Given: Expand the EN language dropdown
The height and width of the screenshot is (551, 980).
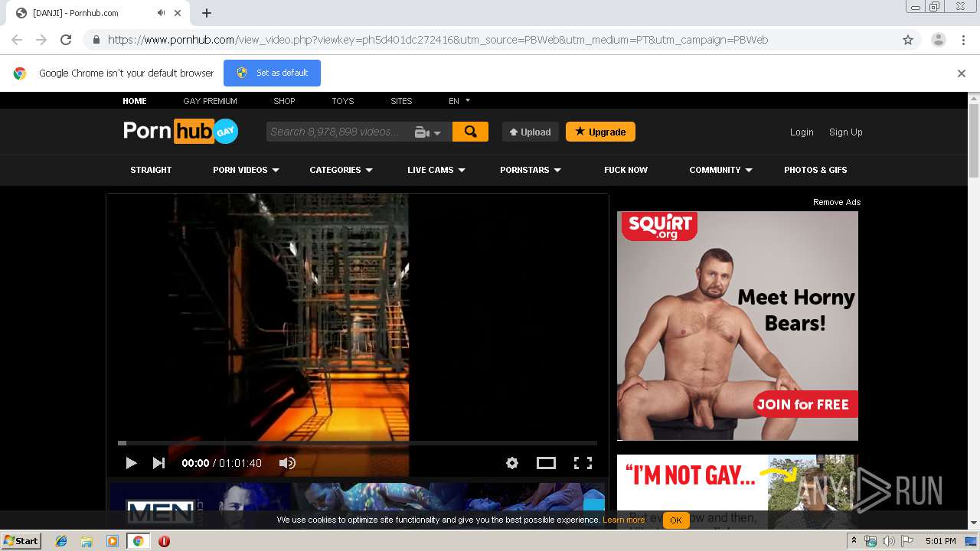Looking at the screenshot, I should tap(459, 101).
